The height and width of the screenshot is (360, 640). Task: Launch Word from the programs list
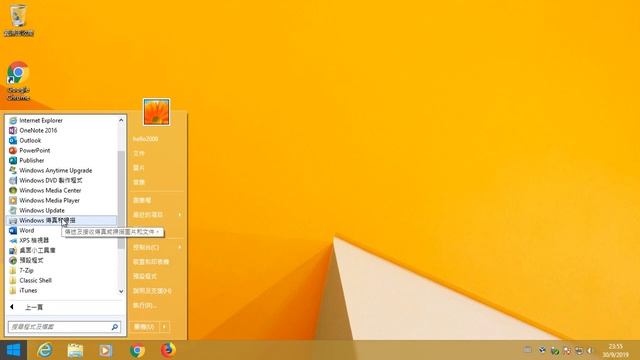click(x=62, y=231)
